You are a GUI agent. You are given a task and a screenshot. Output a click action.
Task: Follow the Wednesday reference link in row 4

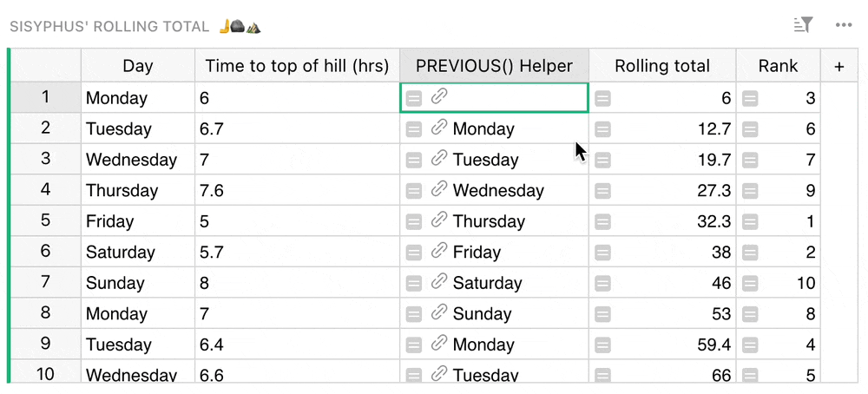click(498, 190)
